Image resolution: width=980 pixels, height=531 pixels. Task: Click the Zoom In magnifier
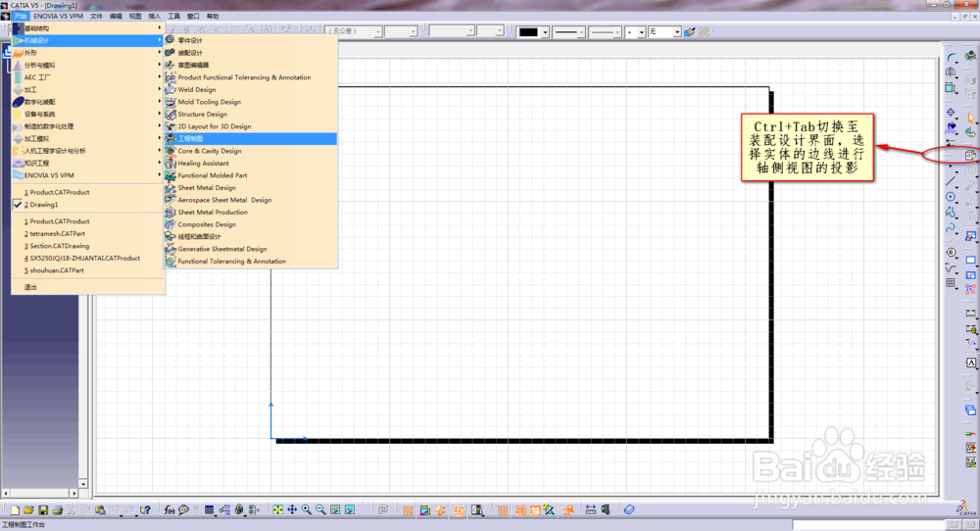pyautogui.click(x=306, y=510)
